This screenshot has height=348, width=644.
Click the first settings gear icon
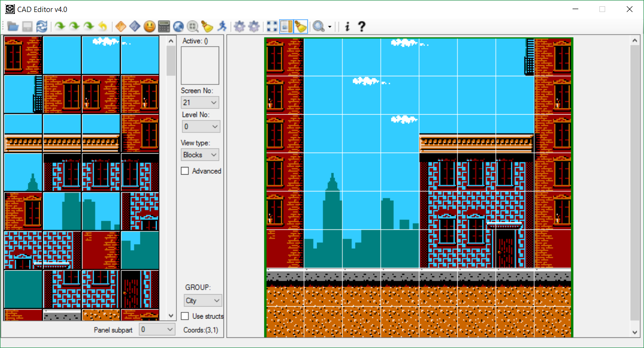[239, 26]
